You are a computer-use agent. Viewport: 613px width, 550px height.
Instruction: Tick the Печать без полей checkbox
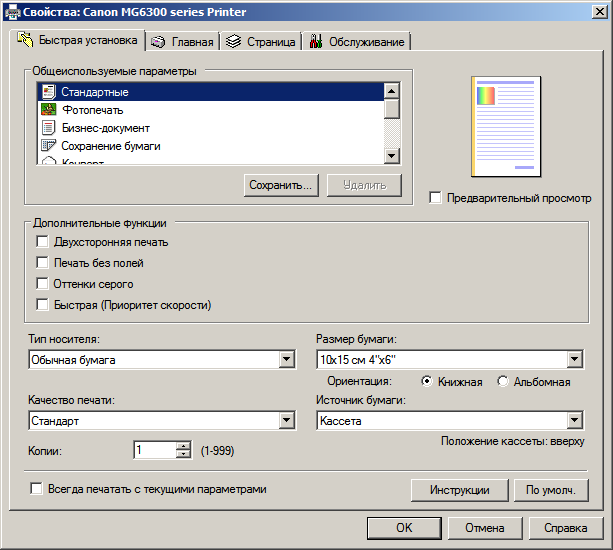pyautogui.click(x=42, y=262)
